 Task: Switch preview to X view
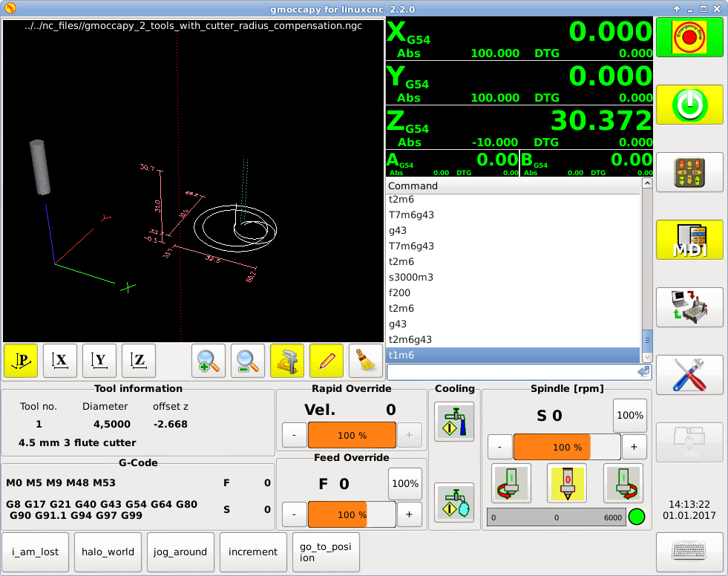pyautogui.click(x=60, y=361)
